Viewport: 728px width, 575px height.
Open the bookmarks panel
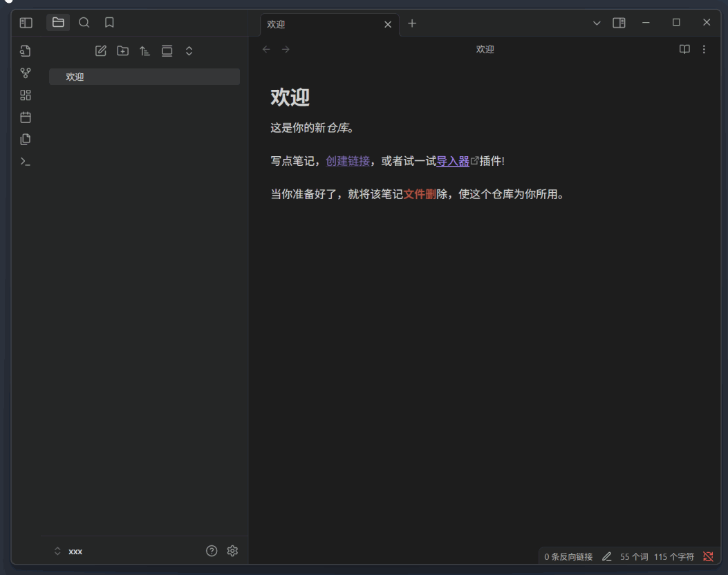point(109,22)
